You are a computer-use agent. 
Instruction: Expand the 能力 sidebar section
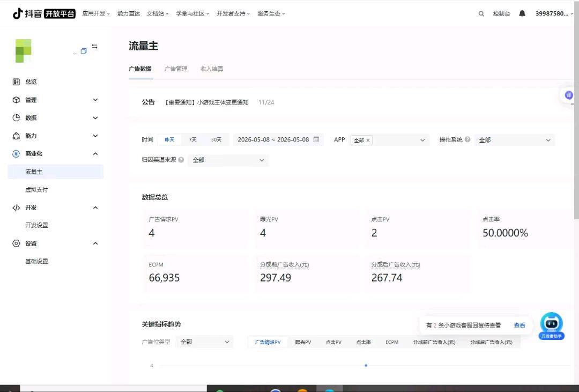(x=95, y=136)
